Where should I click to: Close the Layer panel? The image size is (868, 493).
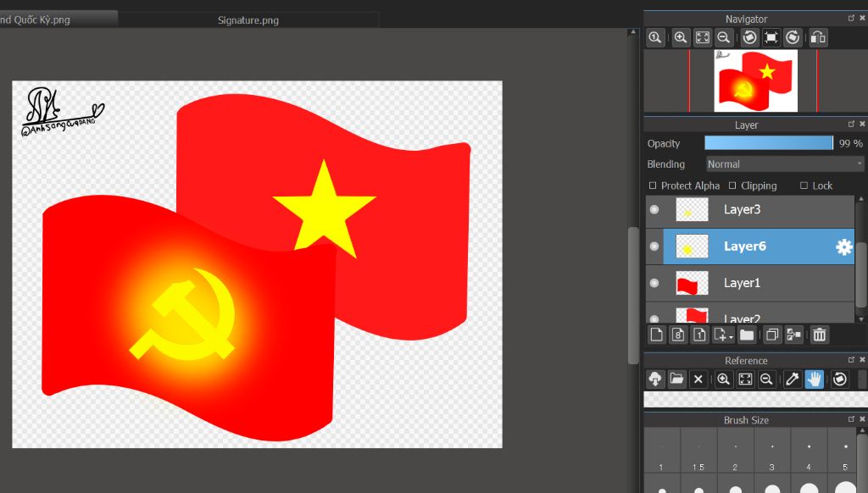(862, 124)
